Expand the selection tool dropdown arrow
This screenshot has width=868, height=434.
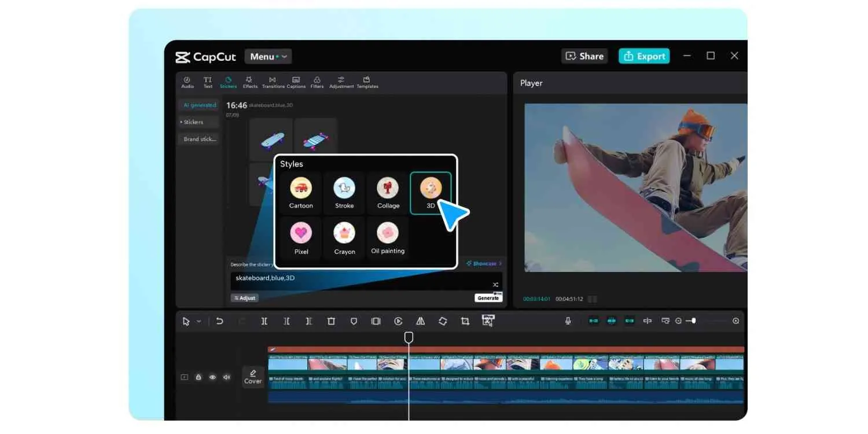tap(199, 321)
